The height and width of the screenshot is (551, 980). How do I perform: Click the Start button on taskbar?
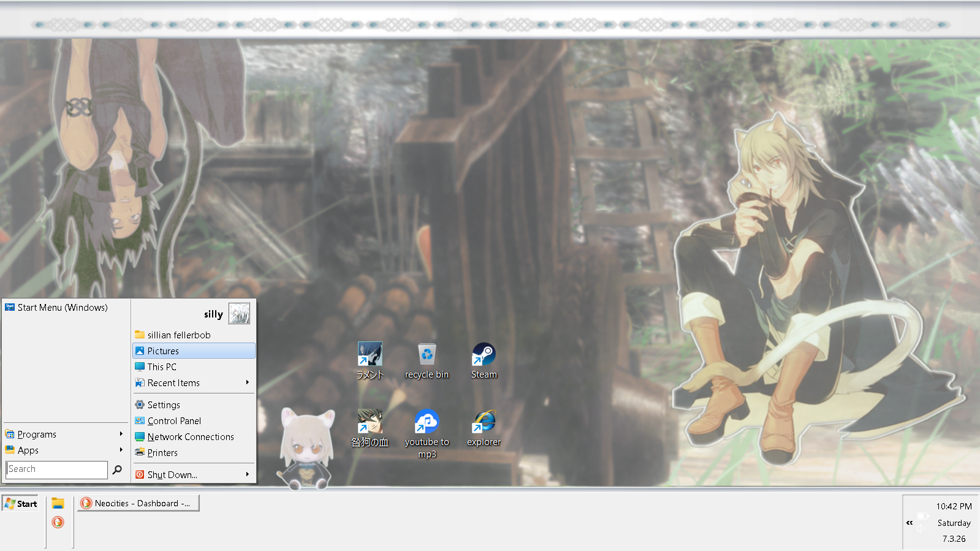(21, 503)
